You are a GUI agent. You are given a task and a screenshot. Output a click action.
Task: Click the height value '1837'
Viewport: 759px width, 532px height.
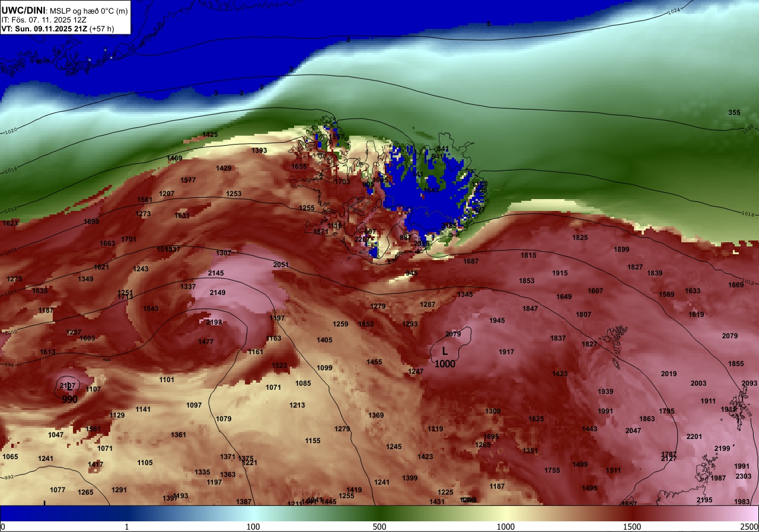(x=558, y=338)
